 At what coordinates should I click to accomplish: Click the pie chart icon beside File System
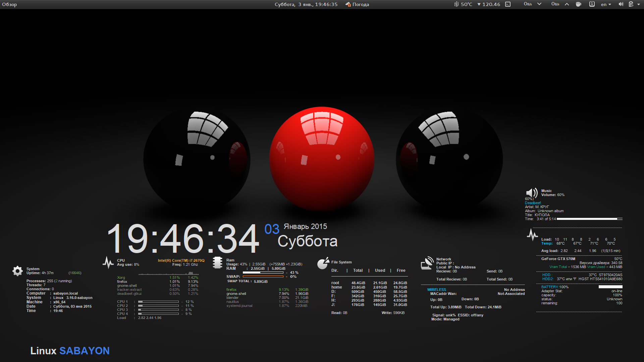point(323,263)
